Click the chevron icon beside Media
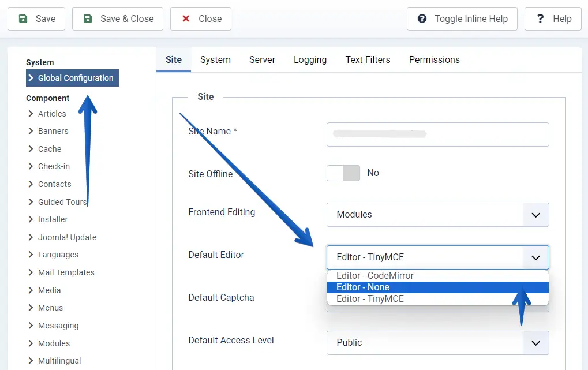Image resolution: width=588 pixels, height=370 pixels. [31, 290]
